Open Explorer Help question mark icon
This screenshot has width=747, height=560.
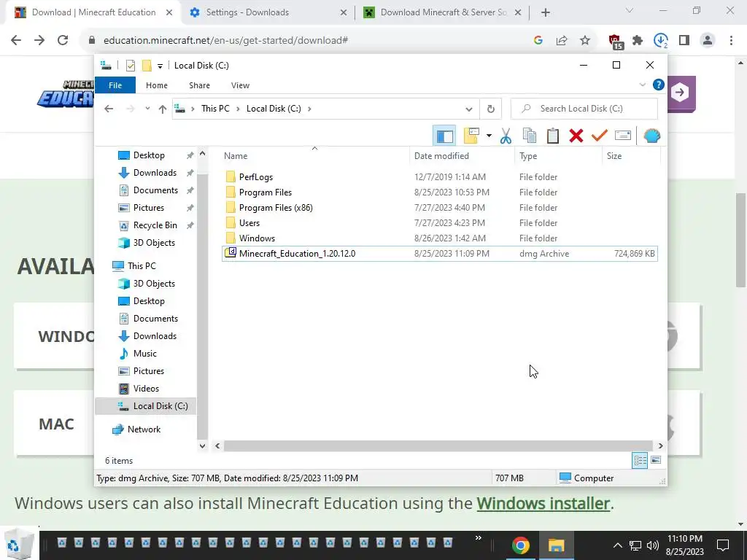coord(659,85)
